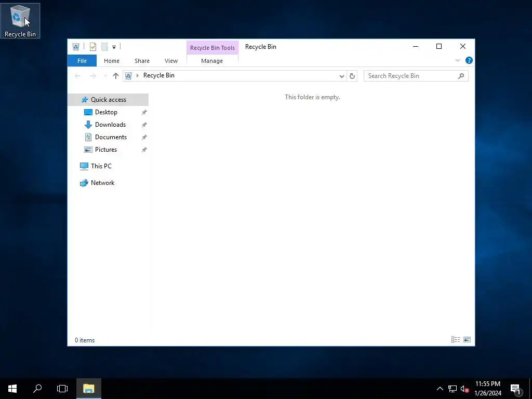Click the pin icon beside Downloads
This screenshot has height=399, width=532.
click(144, 125)
